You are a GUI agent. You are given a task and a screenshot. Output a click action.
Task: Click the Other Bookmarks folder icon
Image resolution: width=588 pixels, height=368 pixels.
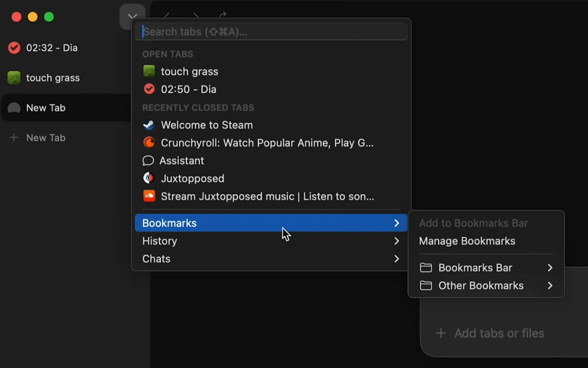click(426, 286)
